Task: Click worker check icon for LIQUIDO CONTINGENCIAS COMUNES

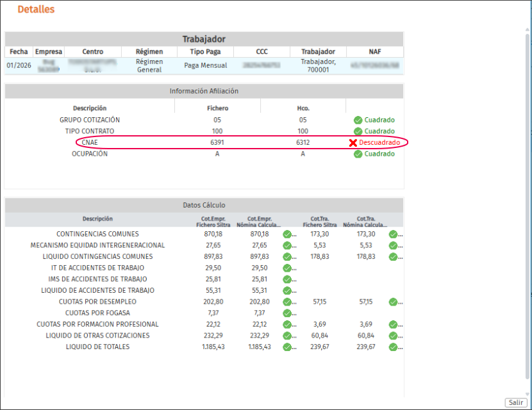Action: coord(394,257)
